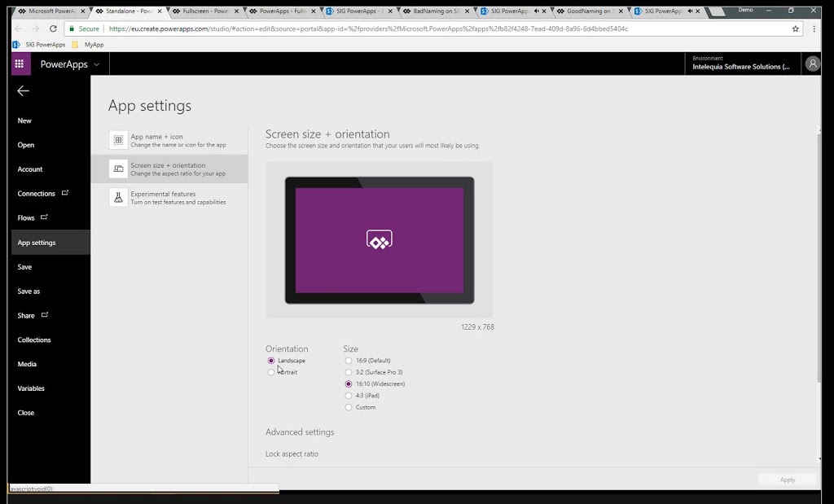Open the Experimental features section

[x=169, y=198]
